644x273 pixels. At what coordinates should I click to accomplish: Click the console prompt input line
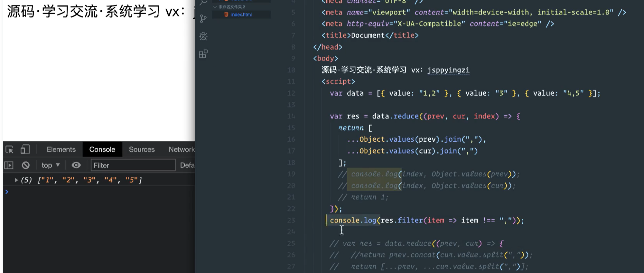[99, 192]
